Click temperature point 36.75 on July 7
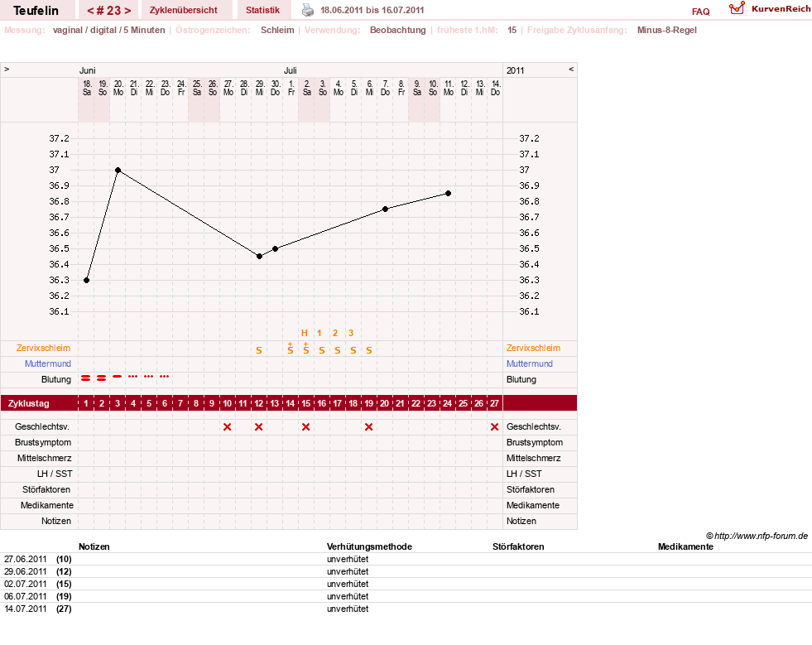Image resolution: width=812 pixels, height=645 pixels. coord(385,209)
